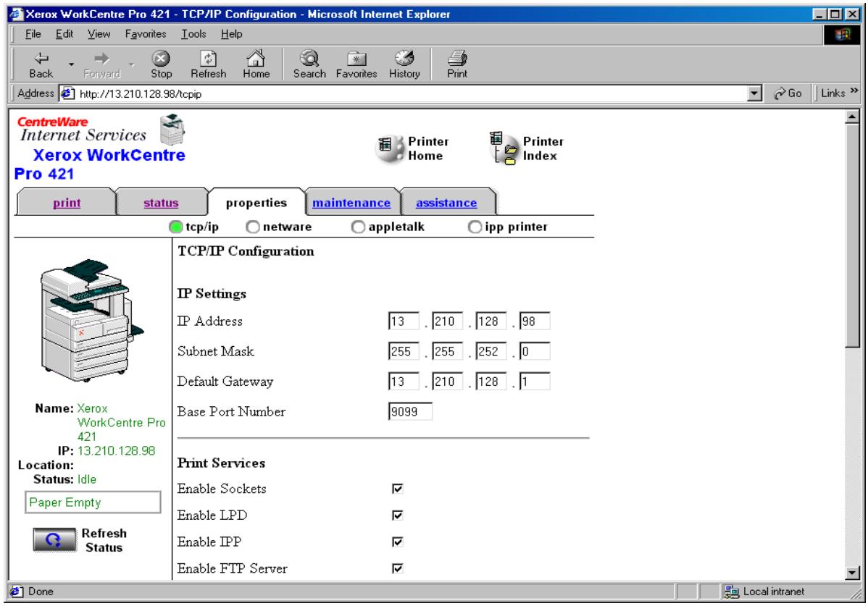Switch to the maintenance tab

[351, 203]
